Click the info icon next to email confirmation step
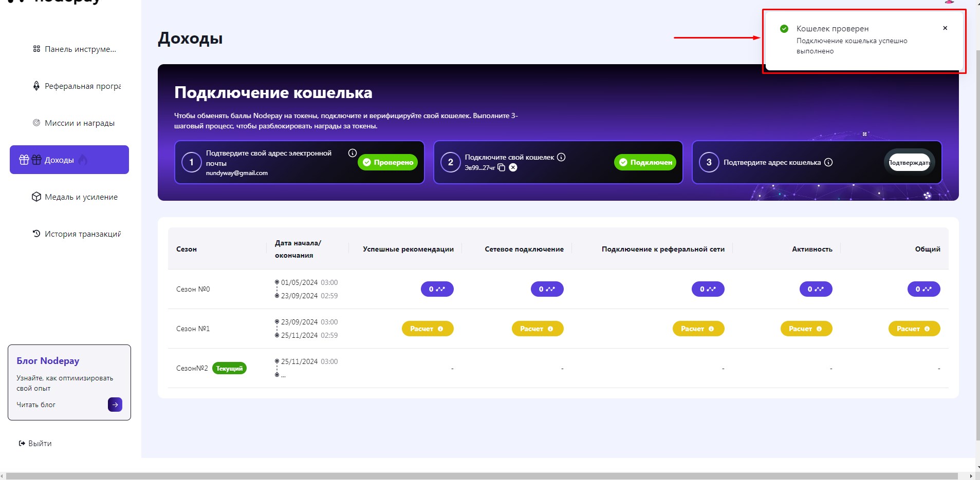Image resolution: width=980 pixels, height=480 pixels. [353, 153]
